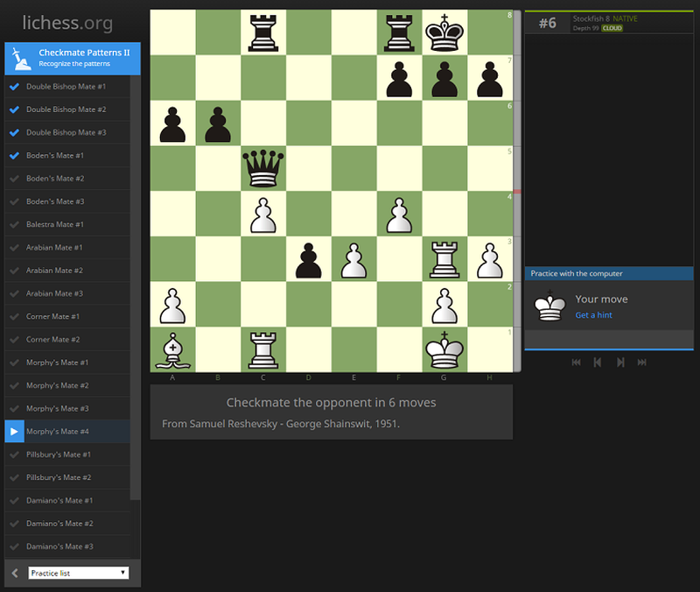Screen dimensions: 700x592
Task: Click the black king on g8
Action: [x=444, y=32]
